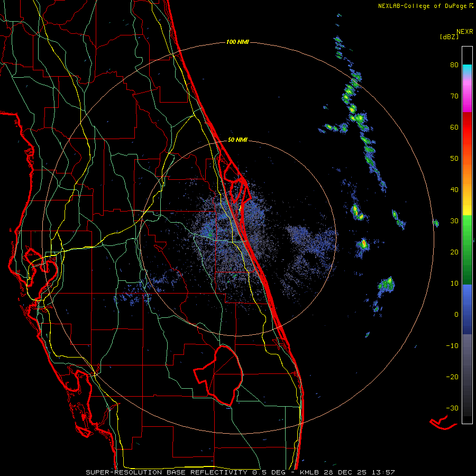Click the green band of the dBZ color bar

tap(467, 250)
